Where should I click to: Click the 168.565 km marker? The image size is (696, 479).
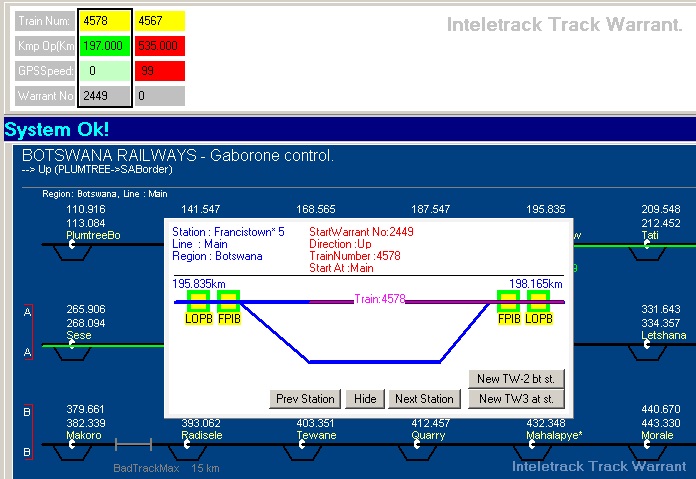click(316, 209)
